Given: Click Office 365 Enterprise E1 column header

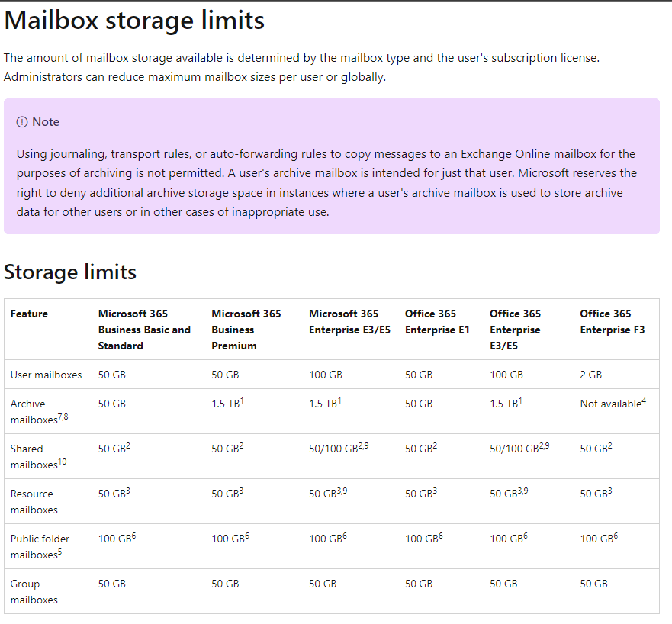Looking at the screenshot, I should click(x=437, y=321).
